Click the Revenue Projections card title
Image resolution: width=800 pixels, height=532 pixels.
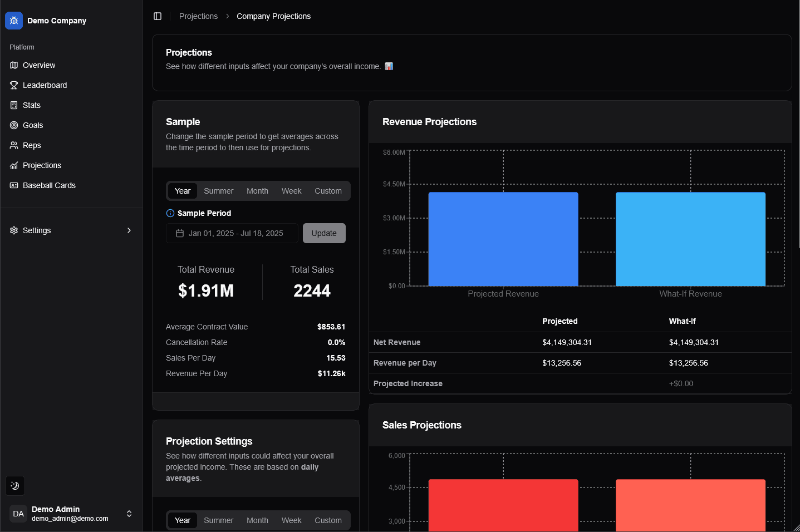pos(429,122)
